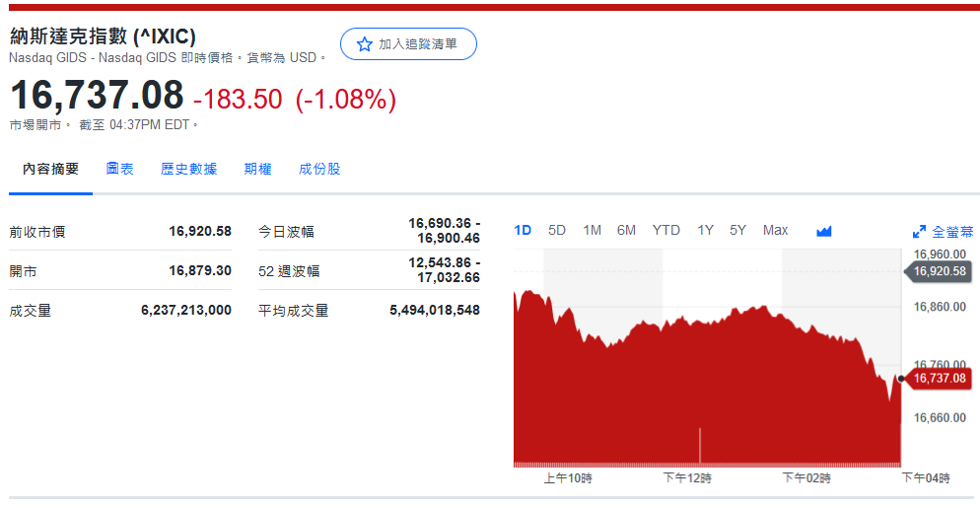This screenshot has height=508, width=980.
Task: Pick the 1Y chart range
Action: click(705, 230)
